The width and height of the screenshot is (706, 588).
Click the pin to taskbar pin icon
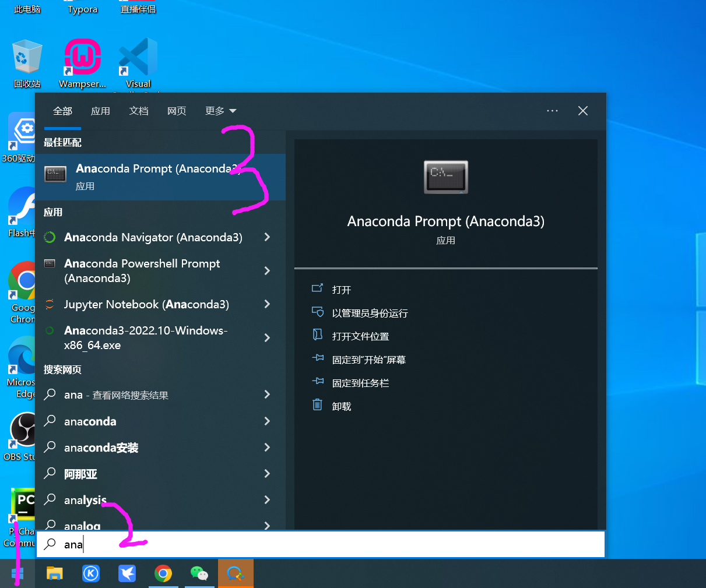(318, 381)
